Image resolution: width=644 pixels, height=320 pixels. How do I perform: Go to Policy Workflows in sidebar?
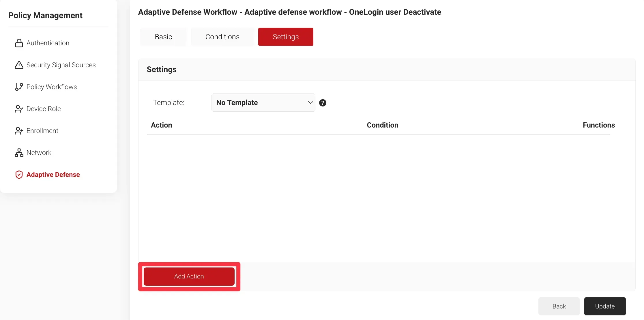52,87
